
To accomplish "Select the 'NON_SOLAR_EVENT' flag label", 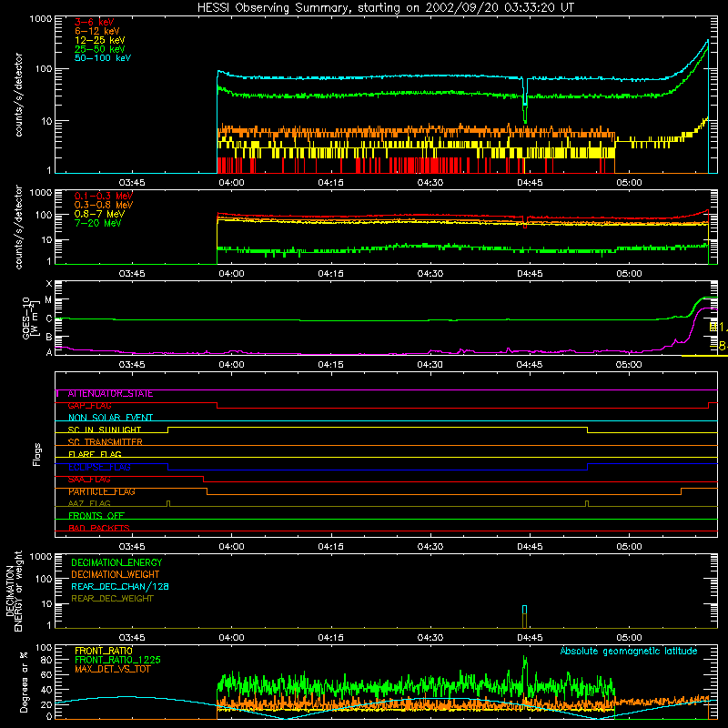I will [110, 418].
